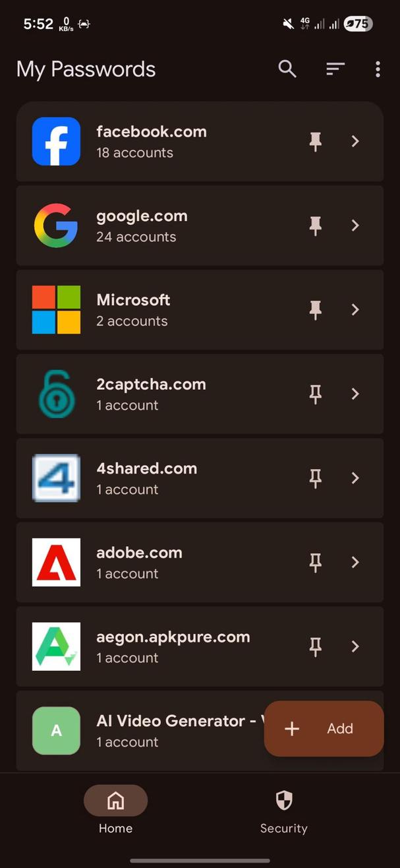Viewport: 400px width, 868px height.
Task: Tap the 2captcha.com padlock icon
Action: [x=56, y=394]
